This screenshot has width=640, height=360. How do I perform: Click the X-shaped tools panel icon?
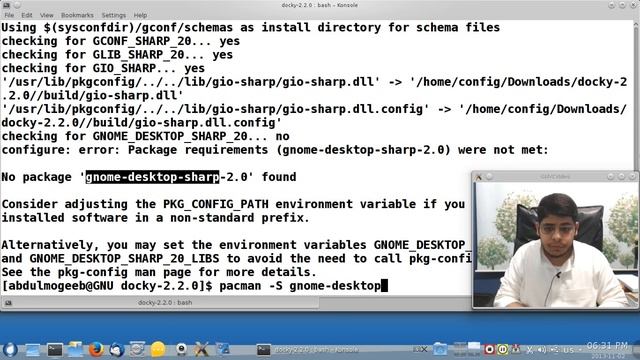point(201,349)
